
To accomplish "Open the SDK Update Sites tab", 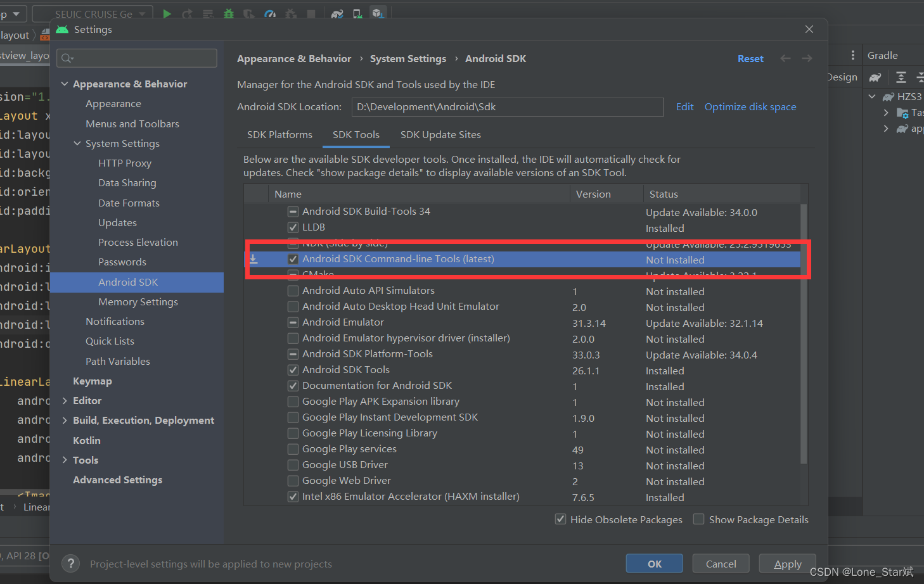I will point(440,135).
